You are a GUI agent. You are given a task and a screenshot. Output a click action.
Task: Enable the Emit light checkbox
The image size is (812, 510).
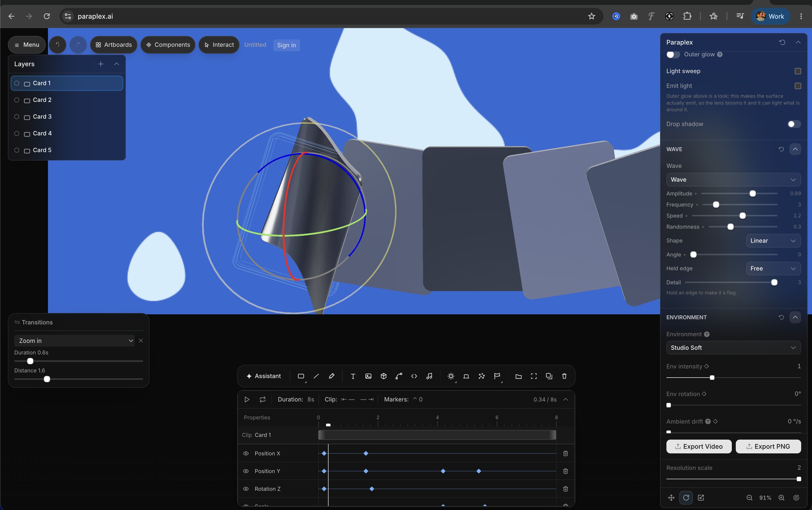point(798,86)
